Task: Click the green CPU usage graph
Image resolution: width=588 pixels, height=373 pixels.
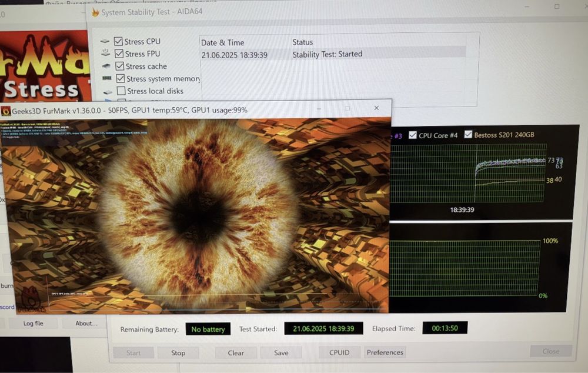Action: (465, 268)
